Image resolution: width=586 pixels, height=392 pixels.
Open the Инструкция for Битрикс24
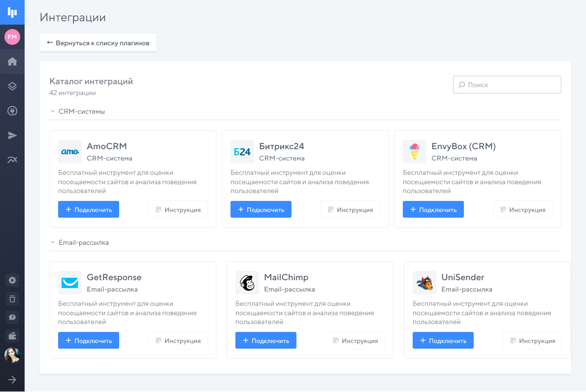point(350,210)
